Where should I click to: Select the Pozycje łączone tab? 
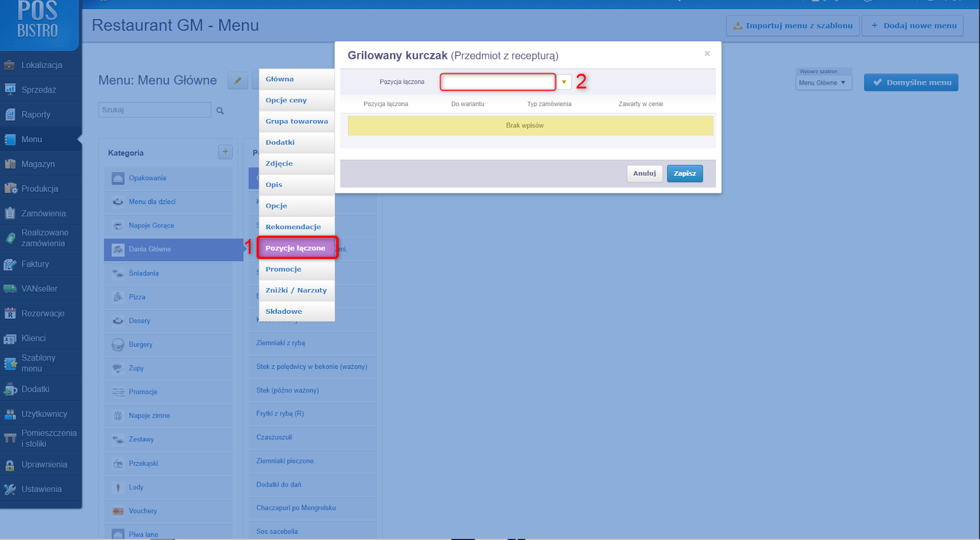(x=296, y=248)
